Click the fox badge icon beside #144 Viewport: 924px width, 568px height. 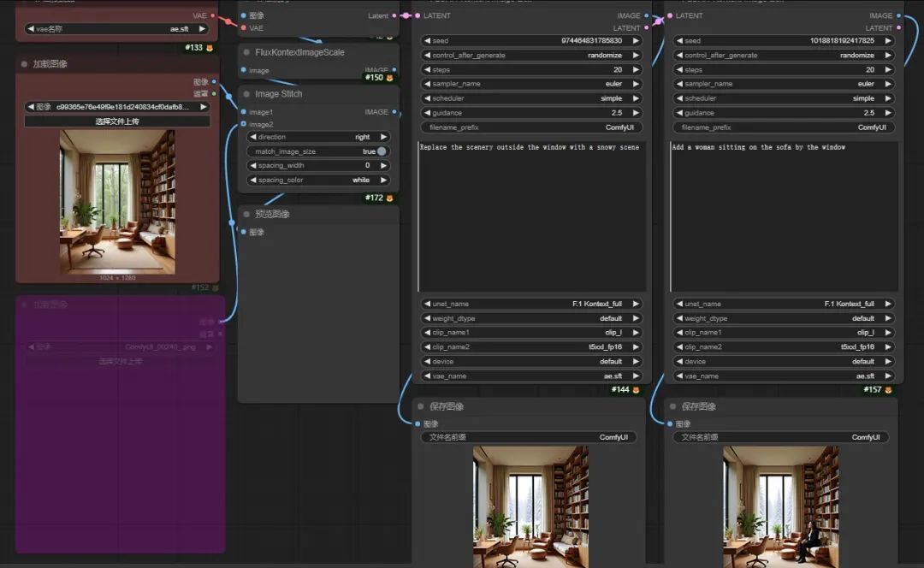coord(636,390)
